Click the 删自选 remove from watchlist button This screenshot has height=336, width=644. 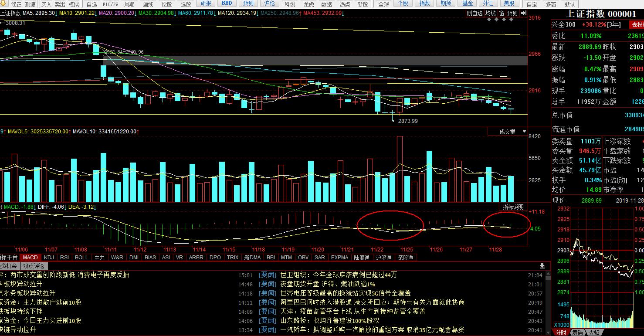point(475,13)
